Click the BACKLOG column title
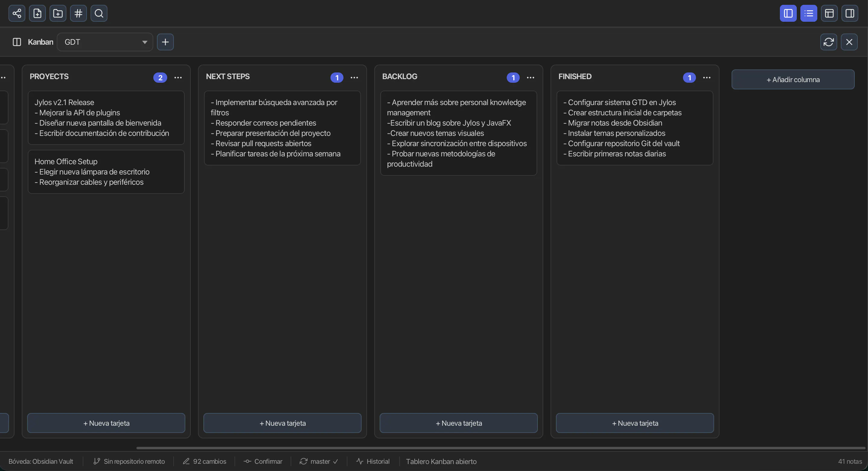This screenshot has width=868, height=471. [x=400, y=76]
